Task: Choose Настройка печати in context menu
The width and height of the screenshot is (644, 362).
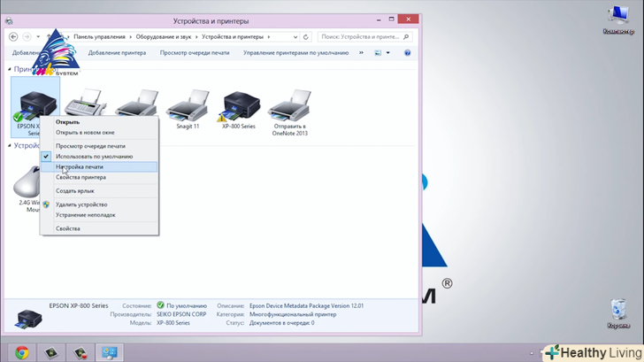Action: pos(98,166)
